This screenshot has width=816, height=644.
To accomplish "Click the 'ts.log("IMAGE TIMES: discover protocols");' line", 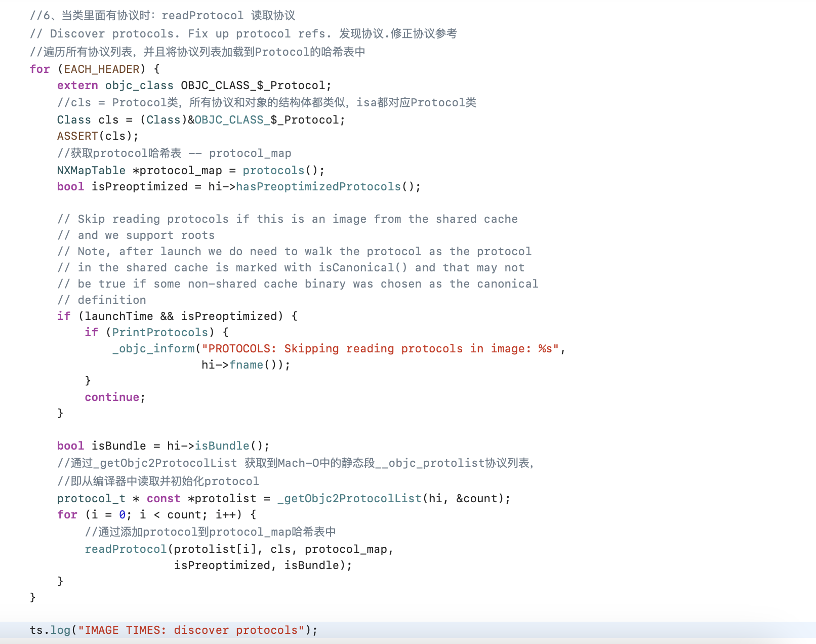I will (174, 630).
